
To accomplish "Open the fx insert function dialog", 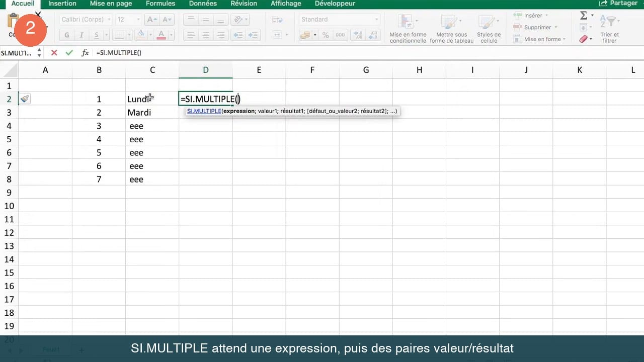I will pos(85,53).
